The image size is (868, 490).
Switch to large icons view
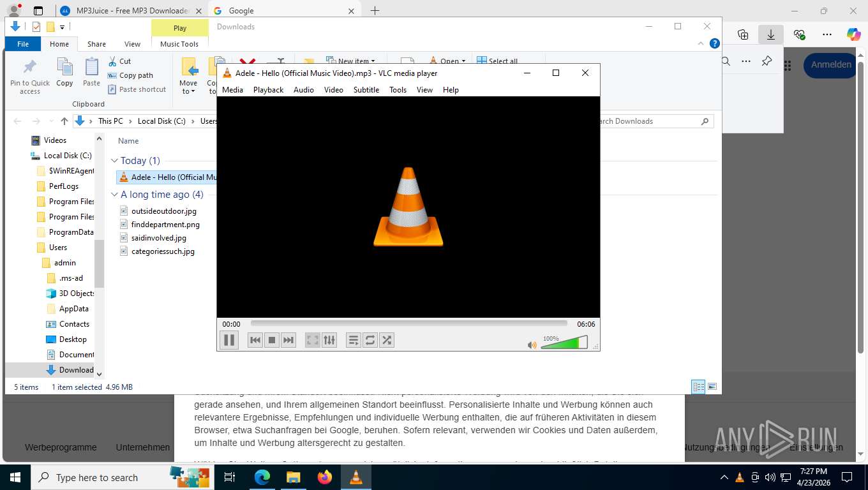(x=712, y=387)
